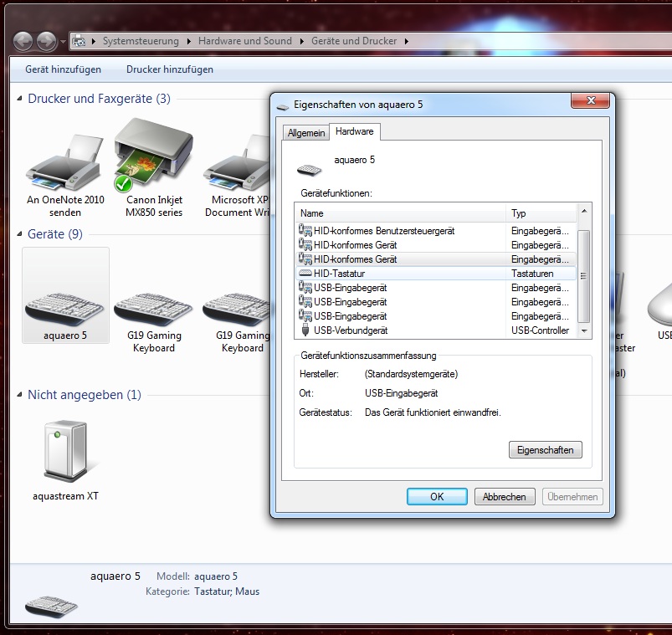The height and width of the screenshot is (635, 672).
Task: Confirm the dialog with OK
Action: [x=437, y=496]
